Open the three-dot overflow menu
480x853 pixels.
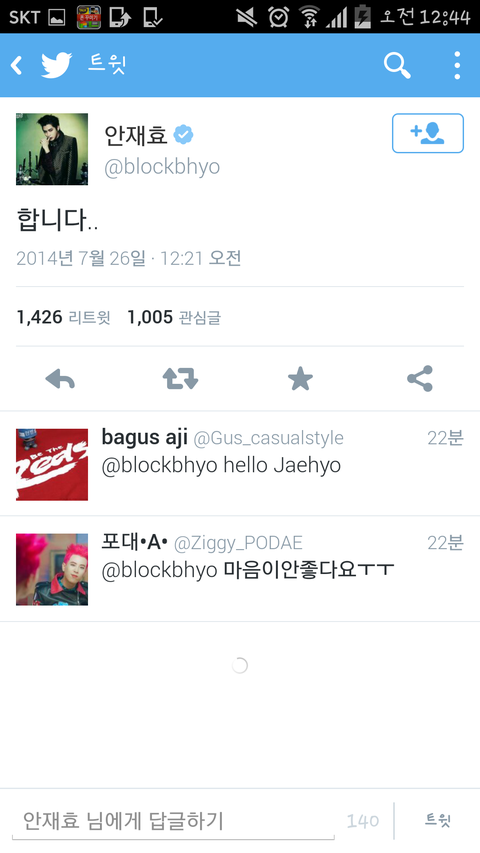click(x=457, y=65)
